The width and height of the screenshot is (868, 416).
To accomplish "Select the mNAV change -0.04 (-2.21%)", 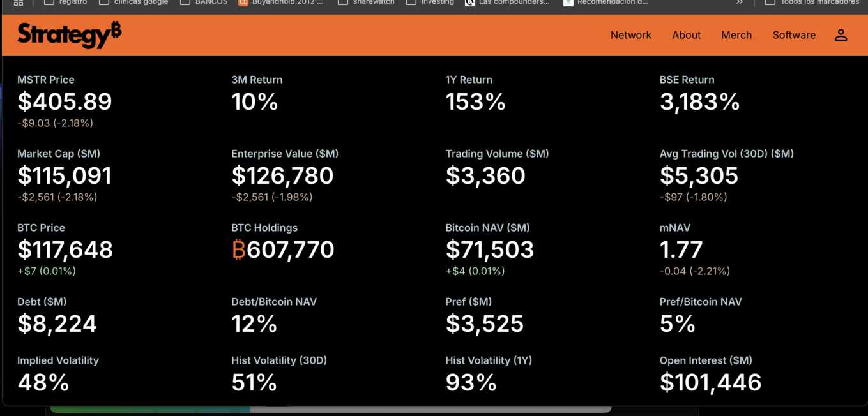I will [x=695, y=271].
